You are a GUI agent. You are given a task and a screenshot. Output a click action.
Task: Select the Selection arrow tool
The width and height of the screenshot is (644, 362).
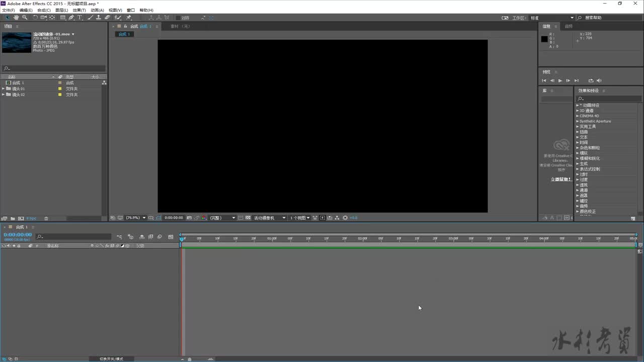(7, 18)
